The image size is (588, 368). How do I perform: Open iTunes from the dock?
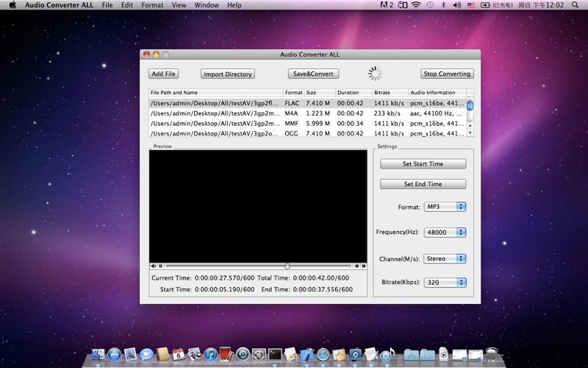coord(211,354)
